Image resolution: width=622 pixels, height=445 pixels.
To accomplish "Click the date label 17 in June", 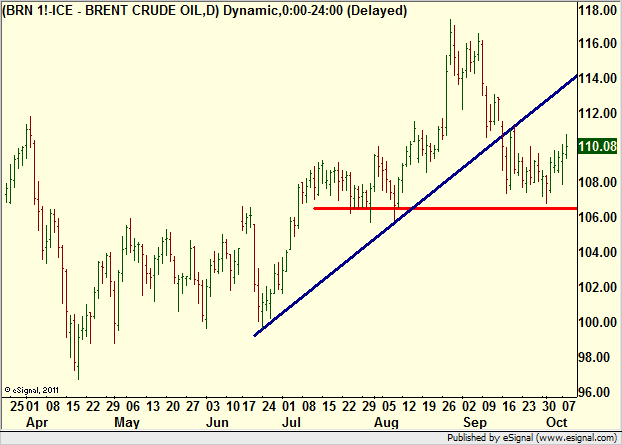I will [x=249, y=406].
